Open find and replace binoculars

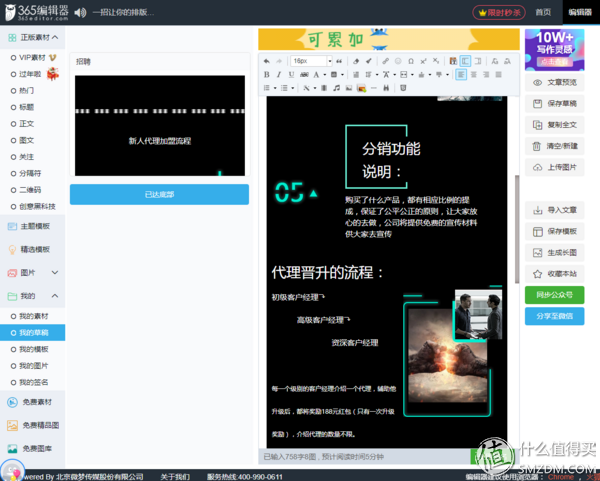[386, 88]
